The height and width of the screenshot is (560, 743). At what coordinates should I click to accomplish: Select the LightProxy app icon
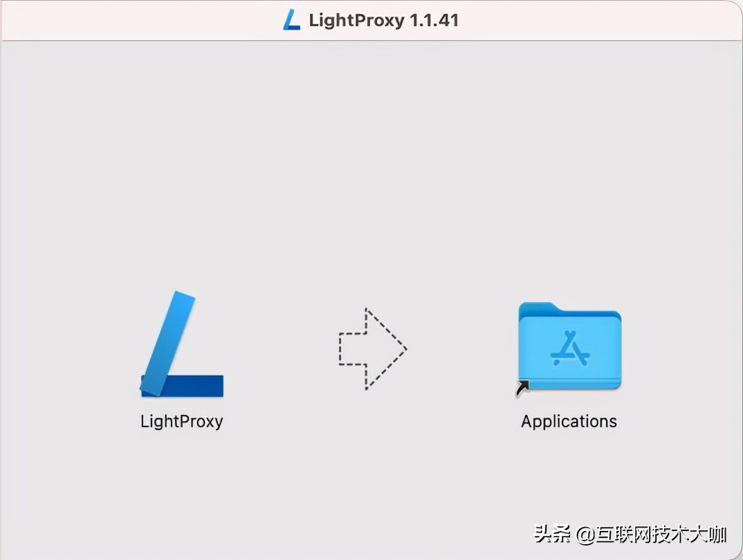pyautogui.click(x=182, y=344)
